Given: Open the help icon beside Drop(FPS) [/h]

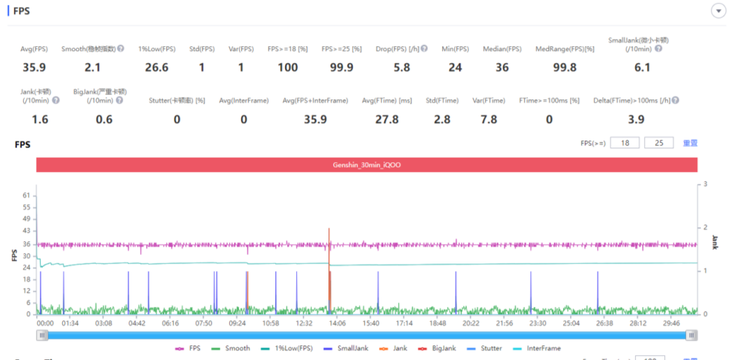Looking at the screenshot, I should pyautogui.click(x=424, y=48).
